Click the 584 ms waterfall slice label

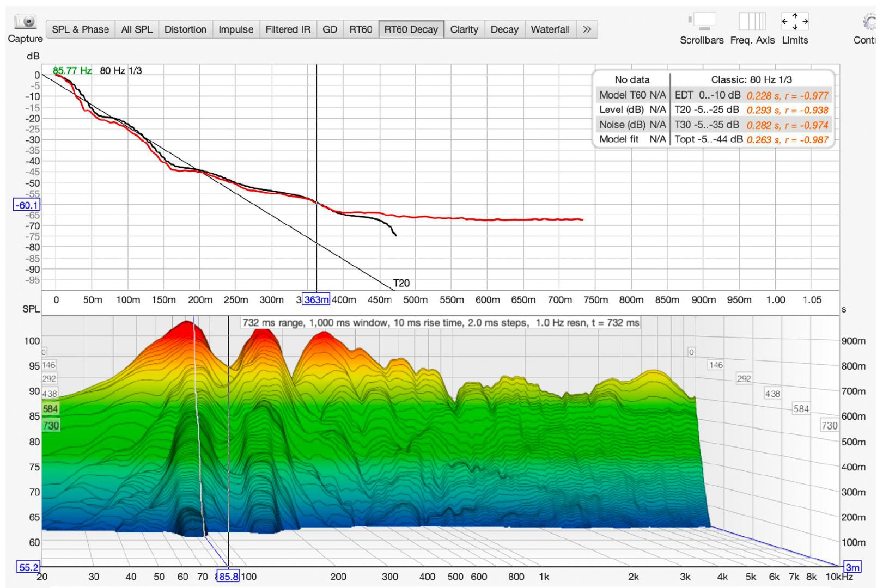[x=50, y=409]
